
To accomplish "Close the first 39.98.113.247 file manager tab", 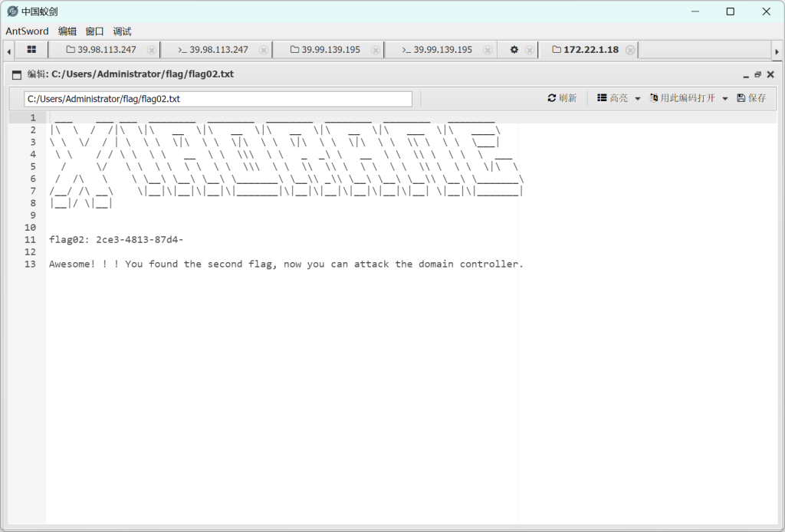I will pos(152,50).
